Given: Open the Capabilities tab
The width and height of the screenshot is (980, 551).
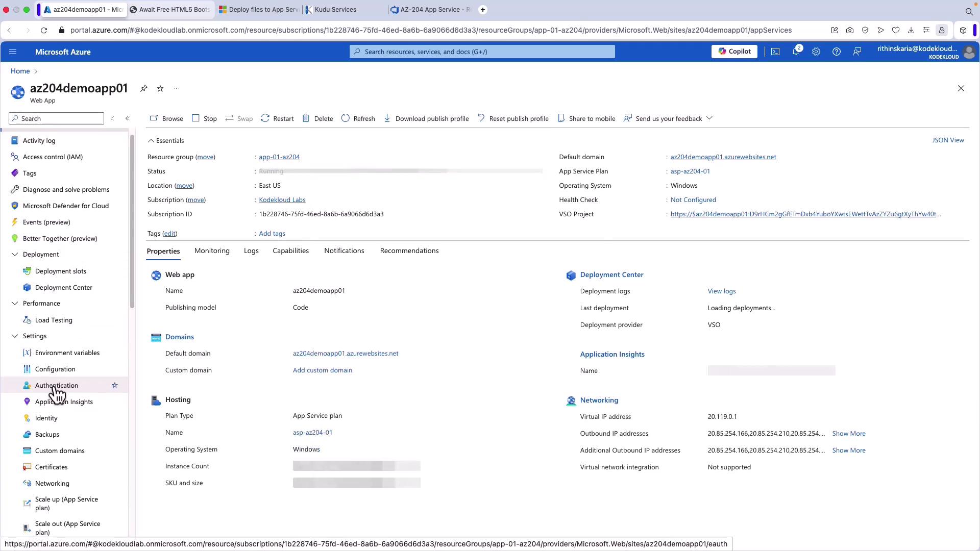Looking at the screenshot, I should click(x=290, y=251).
